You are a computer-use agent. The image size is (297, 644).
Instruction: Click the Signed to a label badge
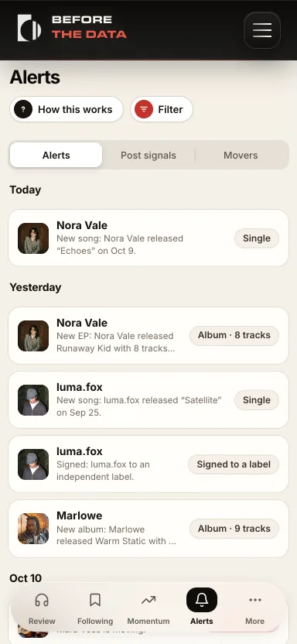(234, 464)
